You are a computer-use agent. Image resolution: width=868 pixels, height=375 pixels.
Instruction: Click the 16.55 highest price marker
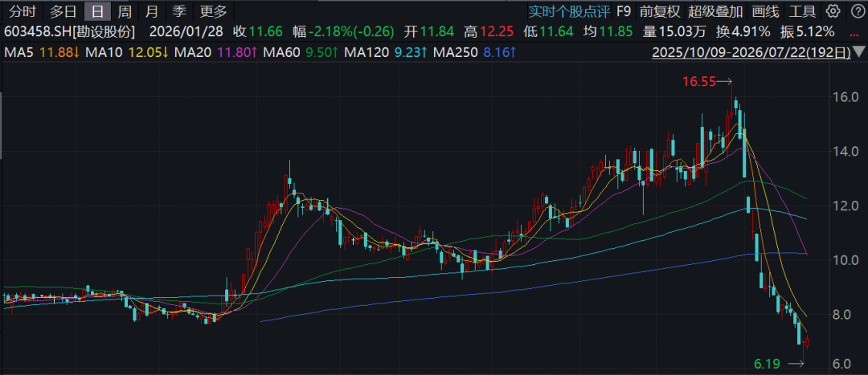point(698,82)
